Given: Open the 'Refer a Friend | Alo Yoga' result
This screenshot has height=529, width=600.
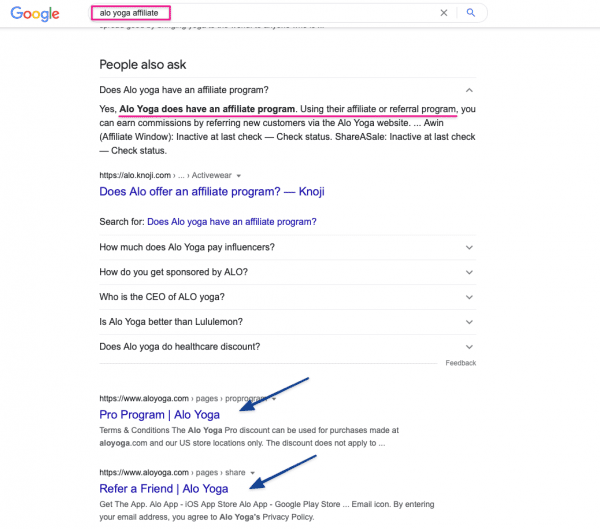Looking at the screenshot, I should pyautogui.click(x=163, y=488).
